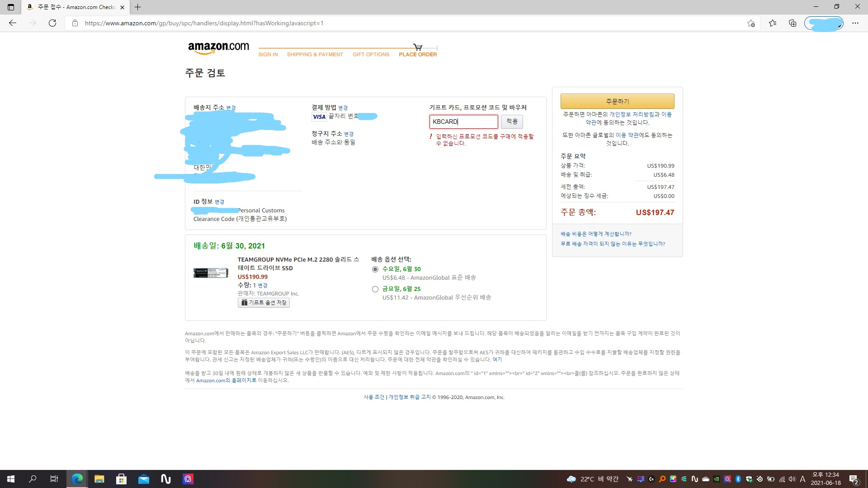Change the shipping address (배송지 주소 변경)

point(231,108)
